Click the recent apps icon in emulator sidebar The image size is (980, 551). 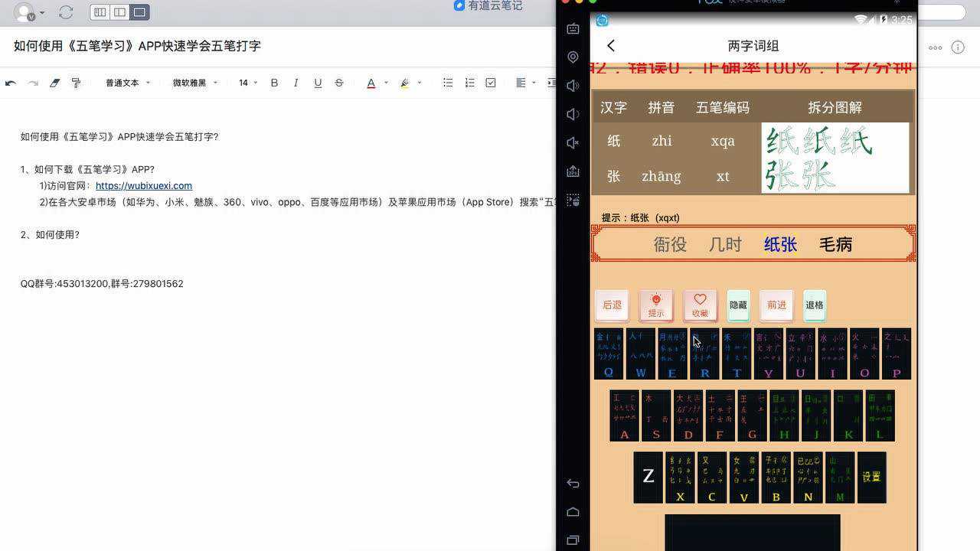[x=573, y=540]
